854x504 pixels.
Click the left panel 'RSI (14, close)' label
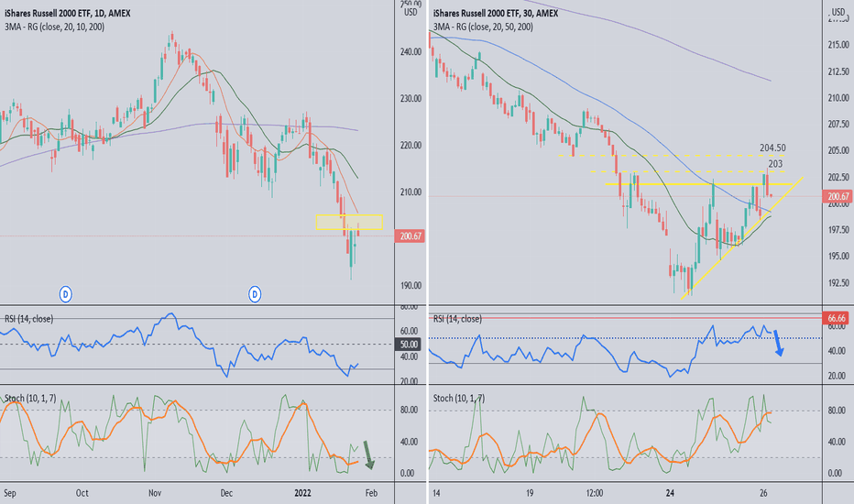pyautogui.click(x=29, y=319)
